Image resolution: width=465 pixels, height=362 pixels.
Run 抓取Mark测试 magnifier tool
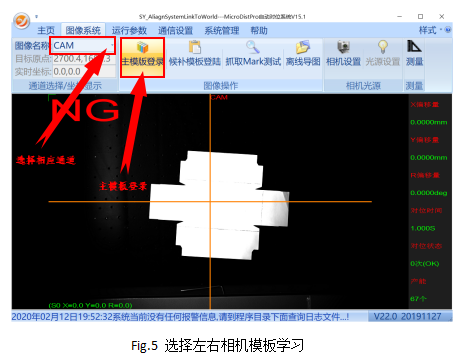(x=253, y=47)
